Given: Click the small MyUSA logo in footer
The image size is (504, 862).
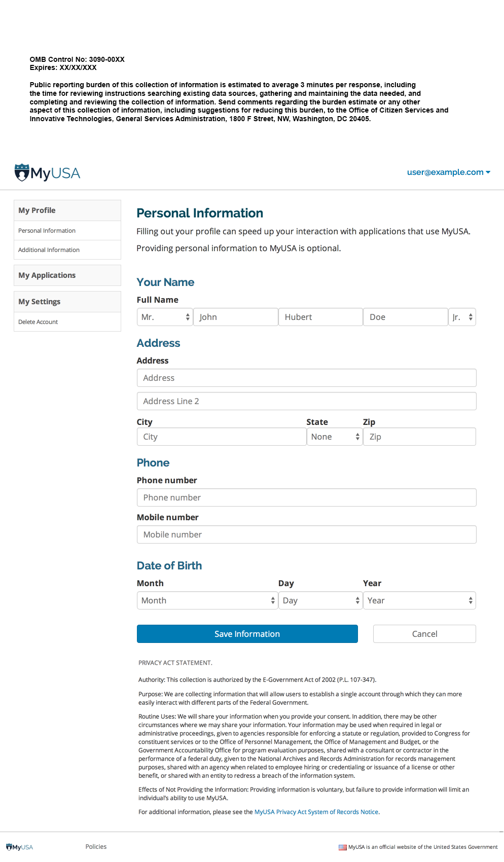Looking at the screenshot, I should (19, 847).
